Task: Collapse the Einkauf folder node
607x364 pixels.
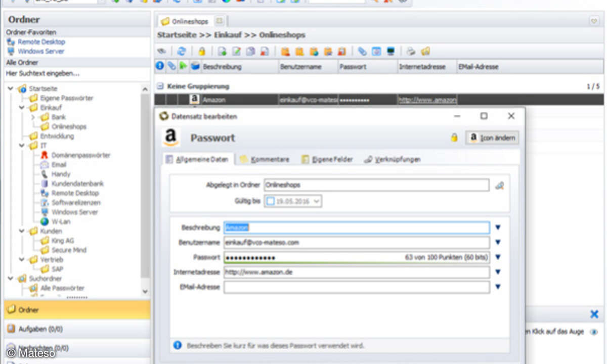Action: point(22,108)
